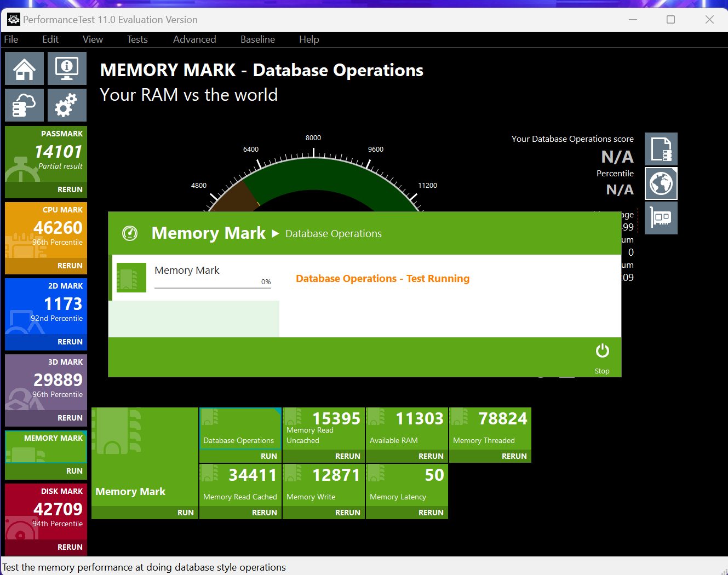Open the Edit menu
The height and width of the screenshot is (575, 728).
(x=50, y=39)
